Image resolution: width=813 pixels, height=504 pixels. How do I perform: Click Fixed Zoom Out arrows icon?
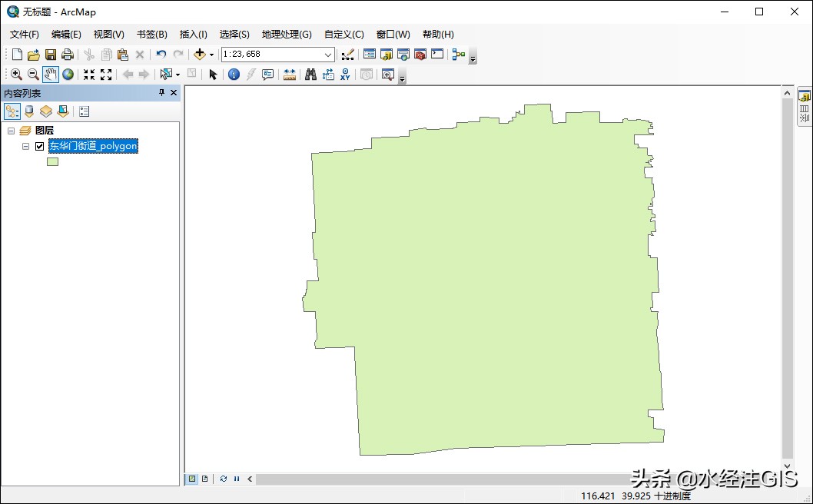(106, 75)
